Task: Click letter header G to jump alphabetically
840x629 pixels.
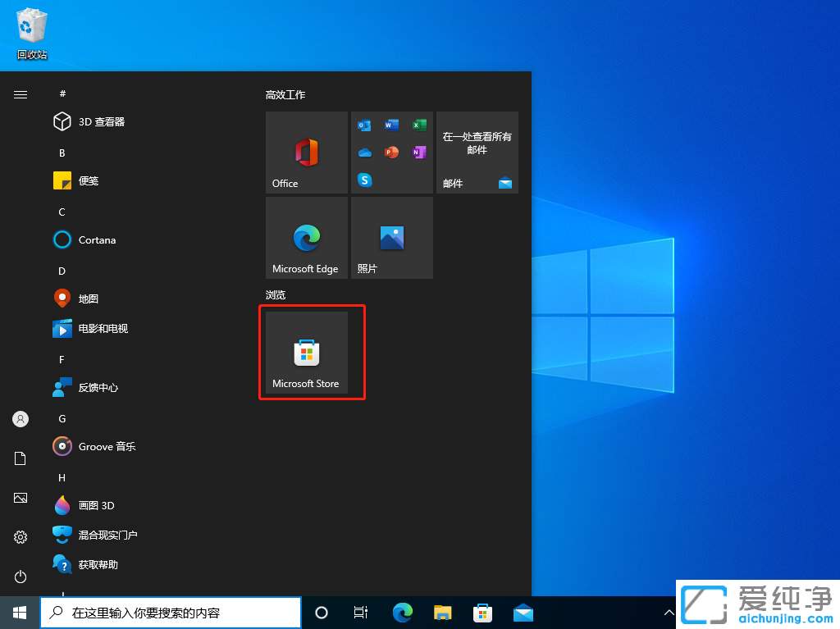Action: click(63, 418)
